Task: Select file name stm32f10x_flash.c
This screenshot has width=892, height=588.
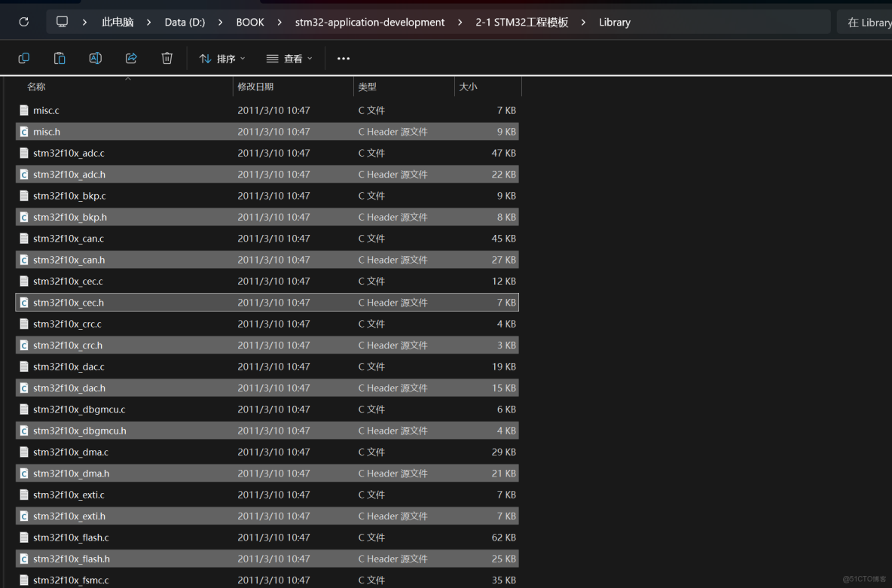Action: click(71, 538)
